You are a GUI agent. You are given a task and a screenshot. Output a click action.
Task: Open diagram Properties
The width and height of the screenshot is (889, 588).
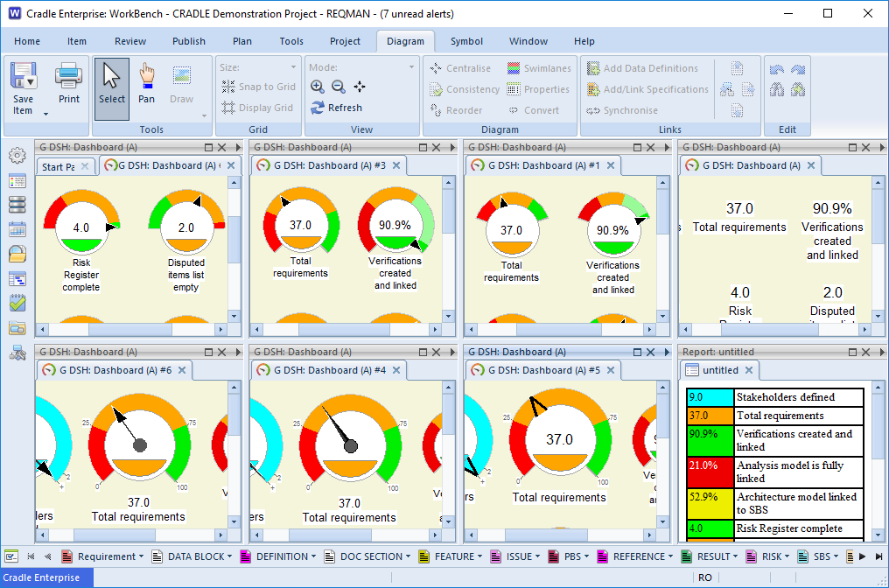tap(537, 89)
